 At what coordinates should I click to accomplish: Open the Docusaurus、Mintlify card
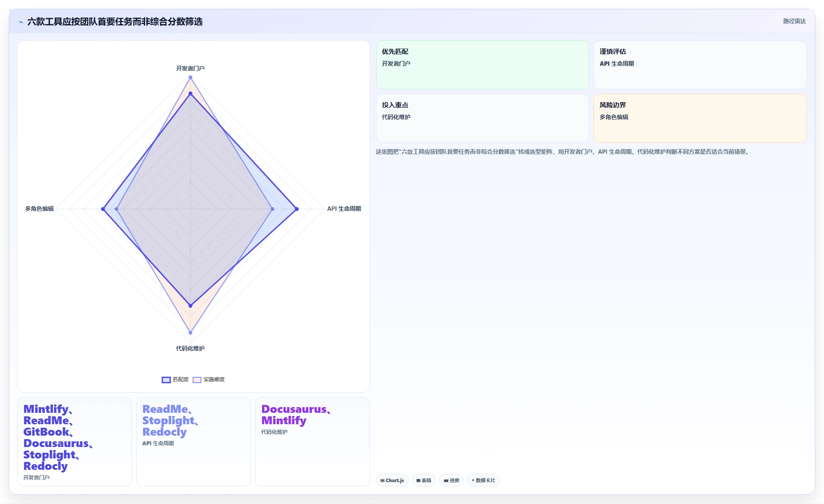pos(313,442)
